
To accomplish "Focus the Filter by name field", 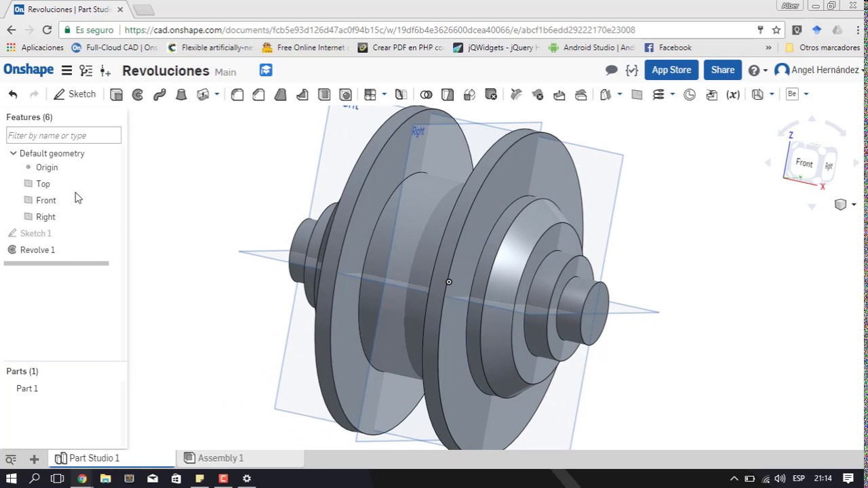I will (64, 136).
